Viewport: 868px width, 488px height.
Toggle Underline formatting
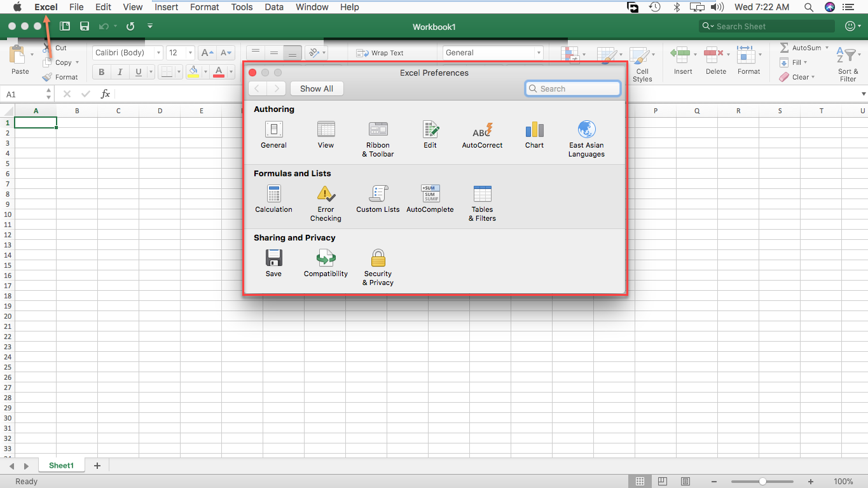pos(137,72)
